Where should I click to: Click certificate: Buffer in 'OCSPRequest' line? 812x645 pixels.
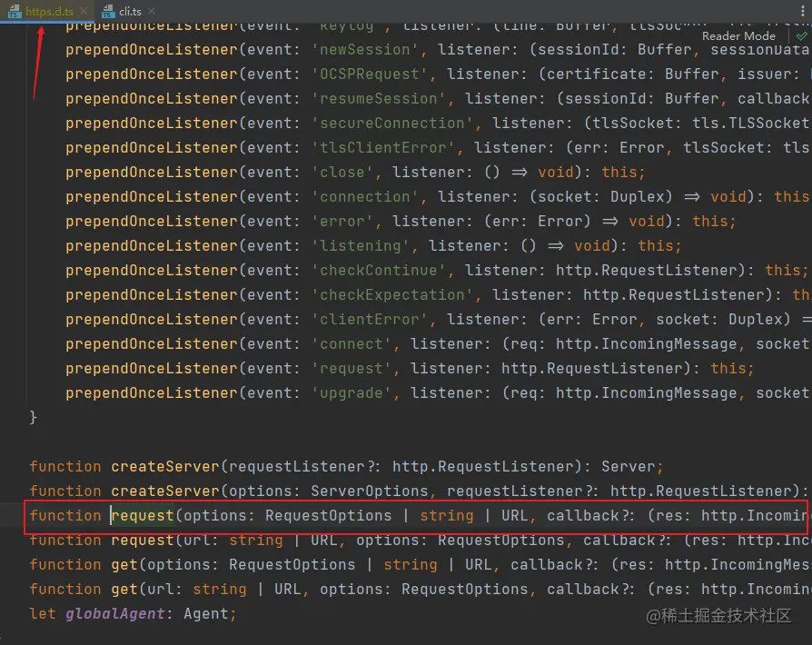(x=633, y=74)
